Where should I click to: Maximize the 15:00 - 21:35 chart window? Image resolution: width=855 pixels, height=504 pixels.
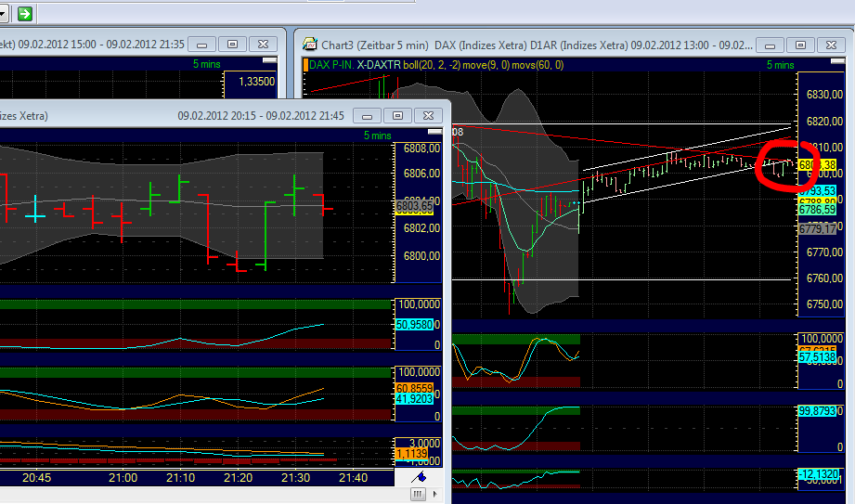233,44
